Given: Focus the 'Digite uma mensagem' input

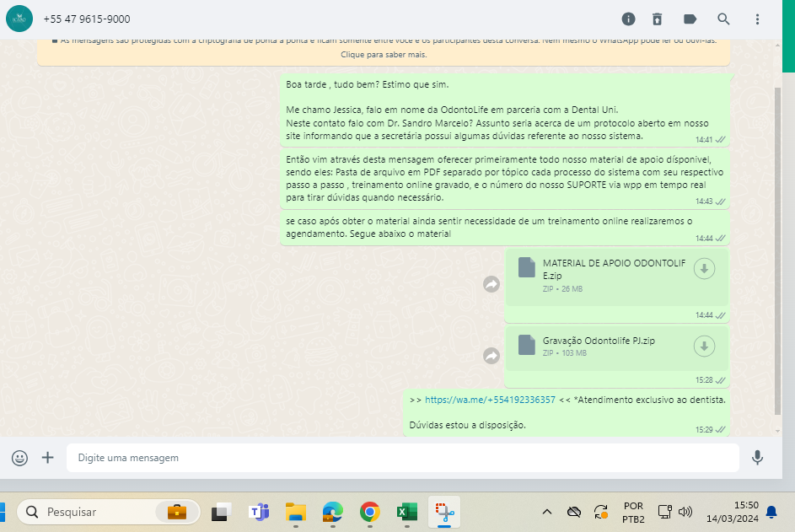Looking at the screenshot, I should [x=403, y=458].
